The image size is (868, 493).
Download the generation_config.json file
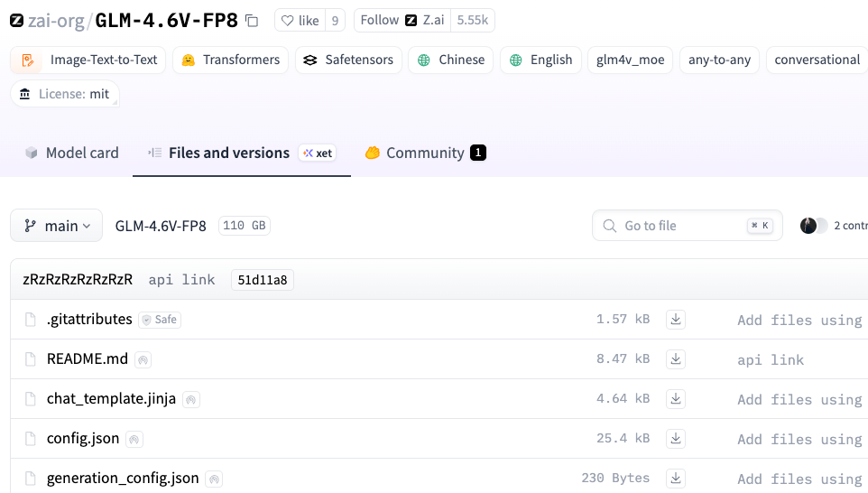(675, 479)
